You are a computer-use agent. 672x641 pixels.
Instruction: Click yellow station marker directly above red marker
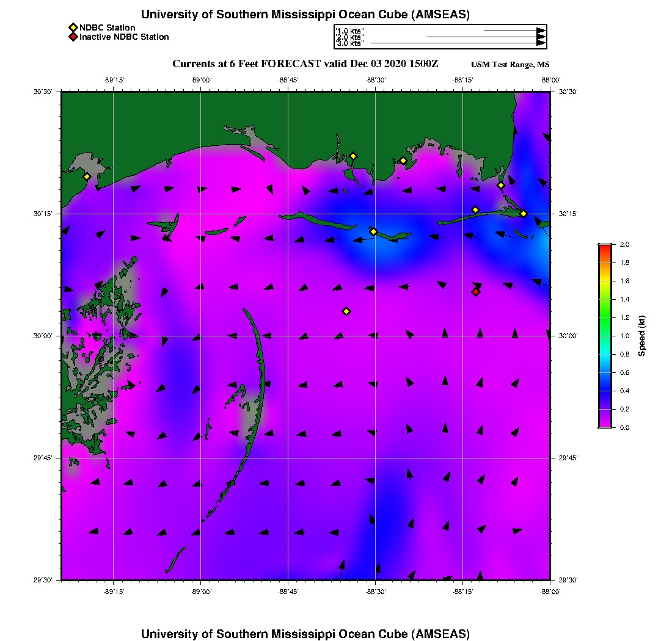pos(475,210)
